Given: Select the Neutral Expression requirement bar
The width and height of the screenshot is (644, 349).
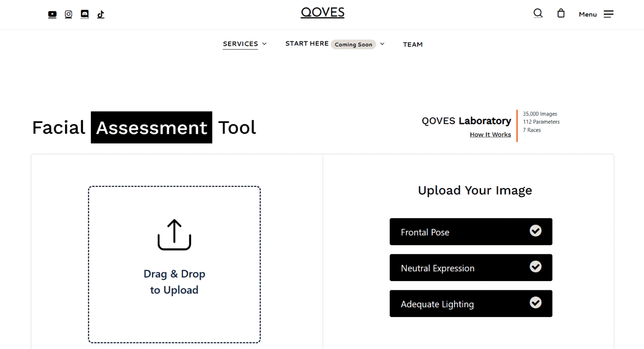Looking at the screenshot, I should 471,268.
